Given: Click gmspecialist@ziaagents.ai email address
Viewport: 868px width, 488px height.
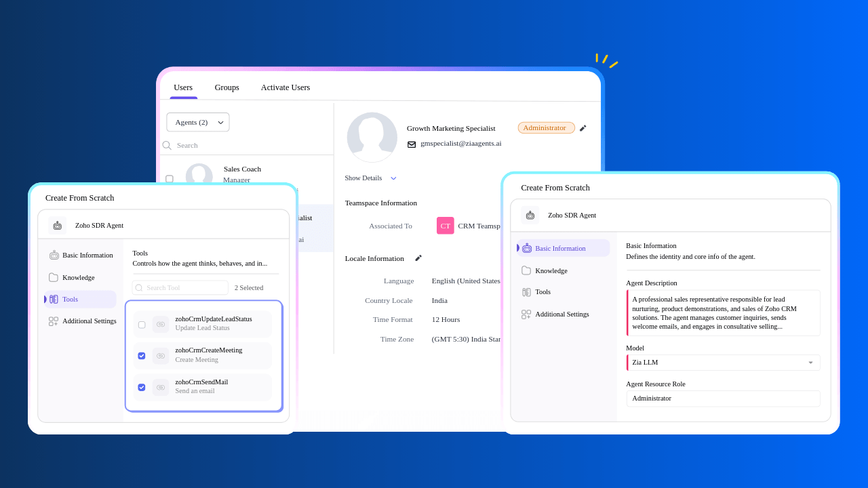Looking at the screenshot, I should 461,143.
